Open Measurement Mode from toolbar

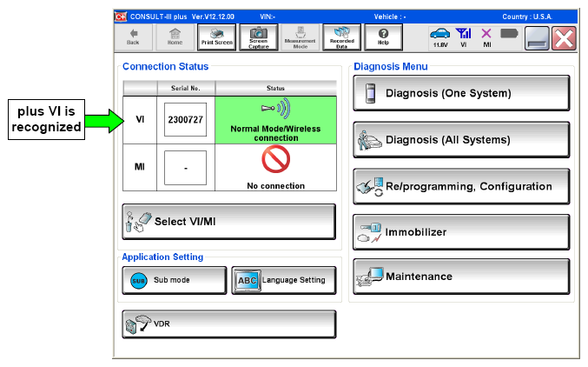tap(300, 37)
